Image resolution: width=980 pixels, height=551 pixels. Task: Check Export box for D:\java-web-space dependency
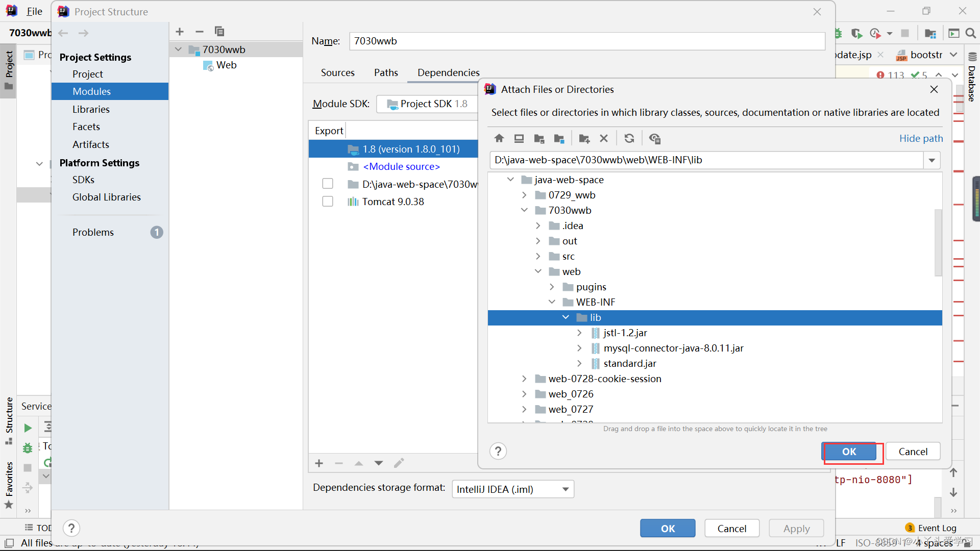pos(328,184)
